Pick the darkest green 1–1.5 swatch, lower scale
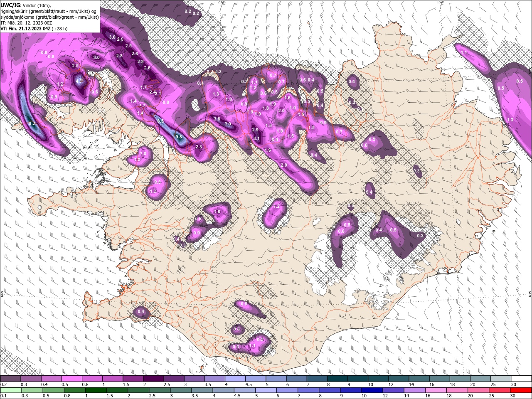This screenshot has height=399, width=532. (x=96, y=390)
